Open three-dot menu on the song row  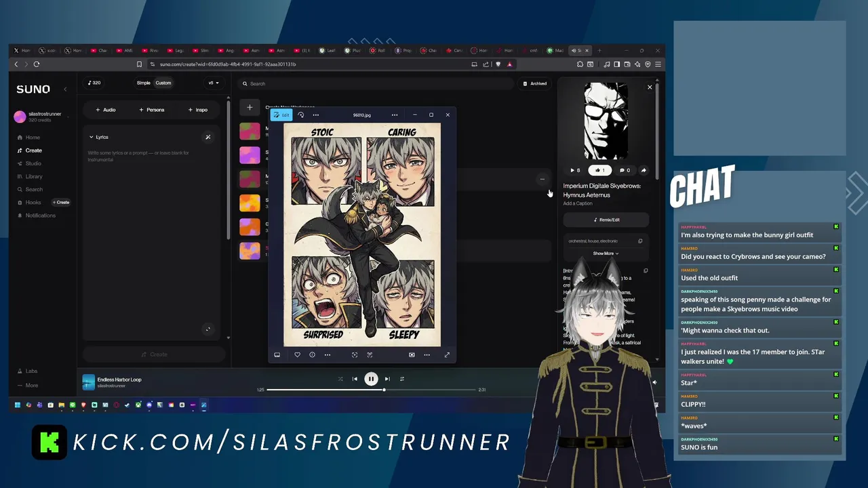[542, 179]
